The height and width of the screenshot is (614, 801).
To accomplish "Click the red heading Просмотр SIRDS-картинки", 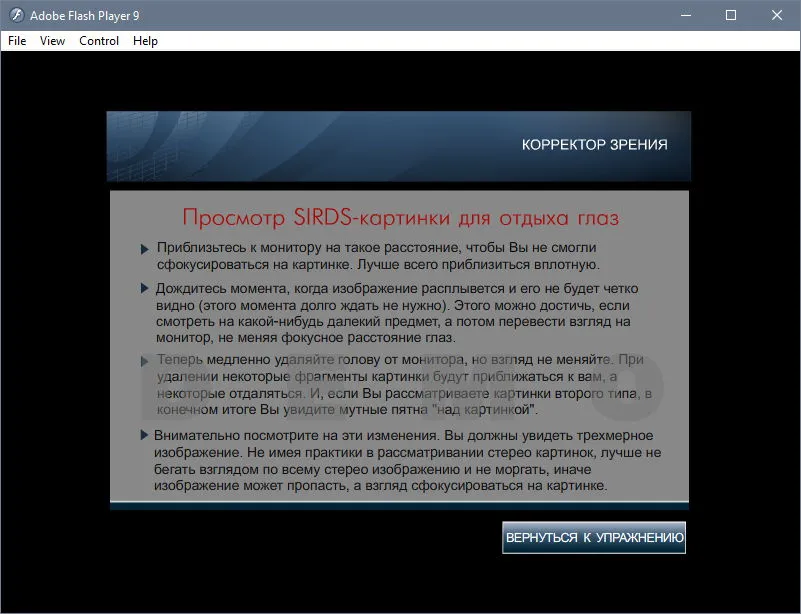I will tap(400, 218).
